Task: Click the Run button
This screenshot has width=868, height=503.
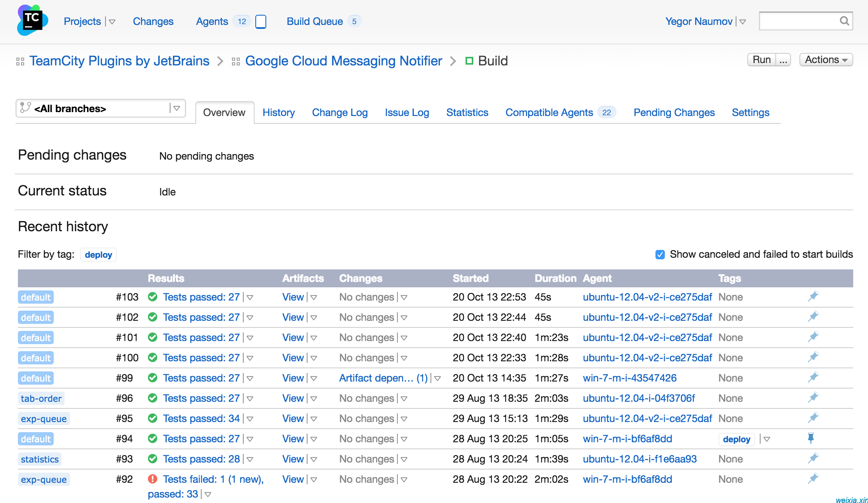Action: 761,60
